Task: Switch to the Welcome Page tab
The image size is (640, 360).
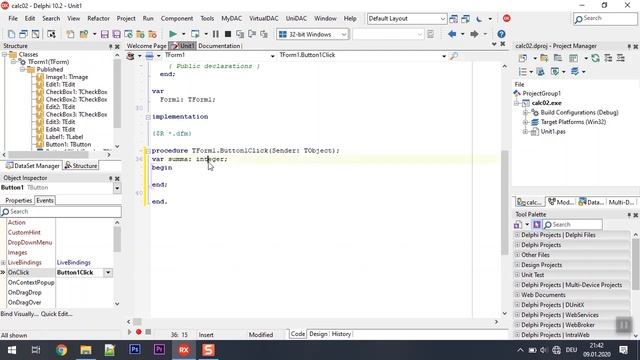Action: click(x=147, y=46)
